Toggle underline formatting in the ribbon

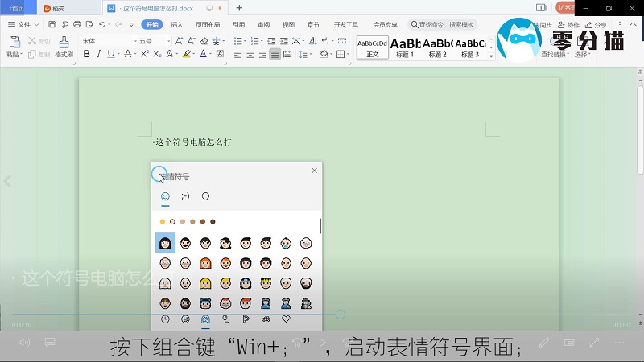tap(111, 55)
